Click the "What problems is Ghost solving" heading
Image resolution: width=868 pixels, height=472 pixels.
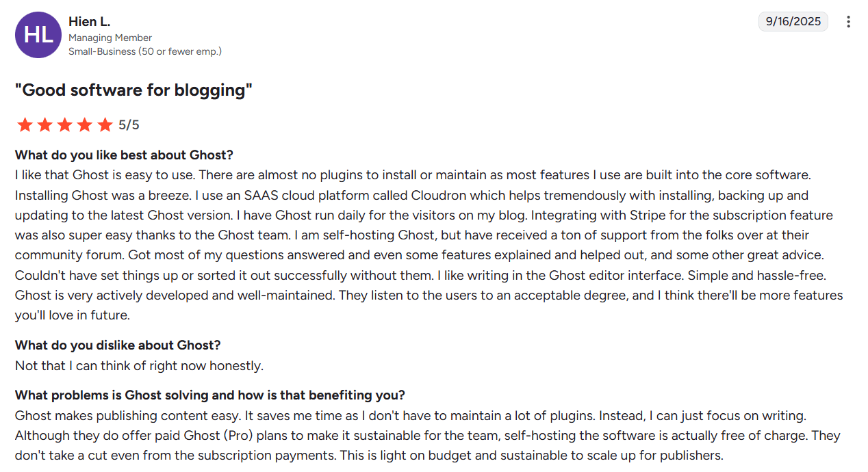tap(209, 395)
